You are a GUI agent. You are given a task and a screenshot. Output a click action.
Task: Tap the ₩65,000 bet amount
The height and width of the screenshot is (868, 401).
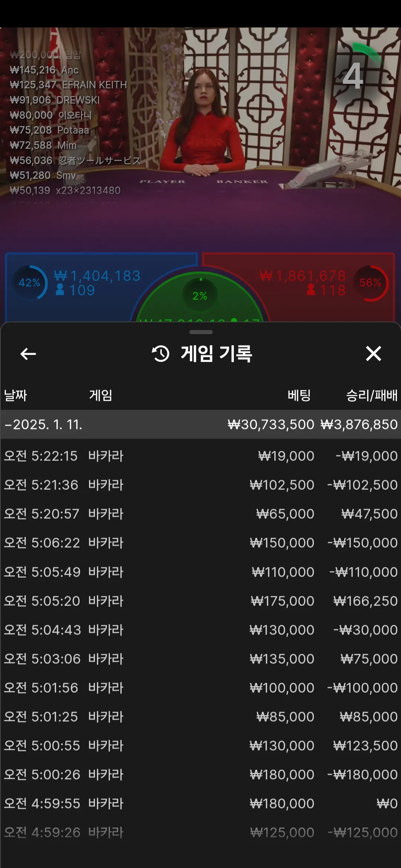(285, 514)
